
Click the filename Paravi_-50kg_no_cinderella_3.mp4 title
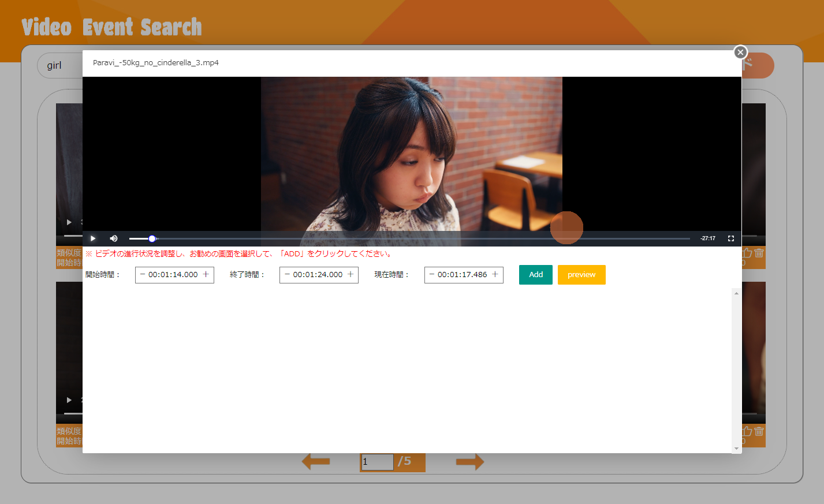click(156, 63)
